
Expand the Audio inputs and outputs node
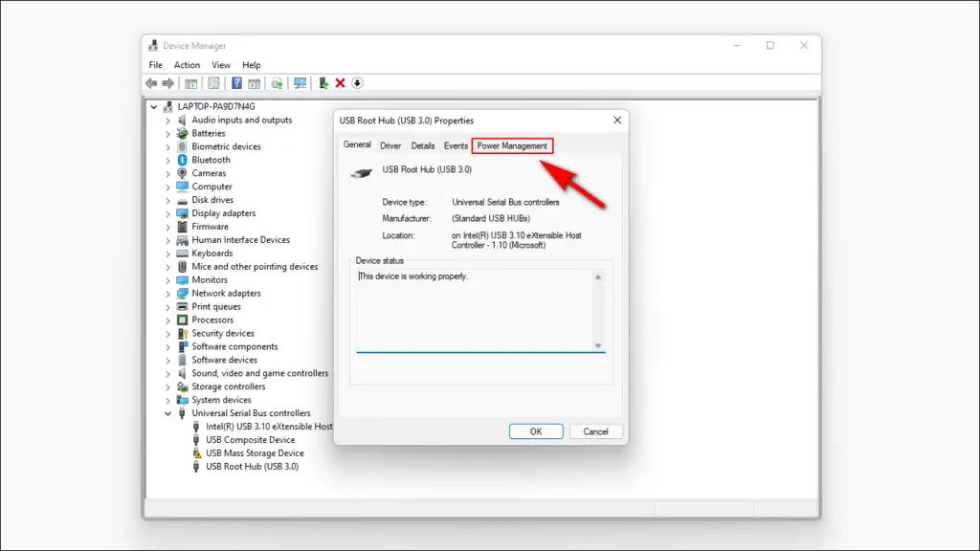tap(167, 120)
